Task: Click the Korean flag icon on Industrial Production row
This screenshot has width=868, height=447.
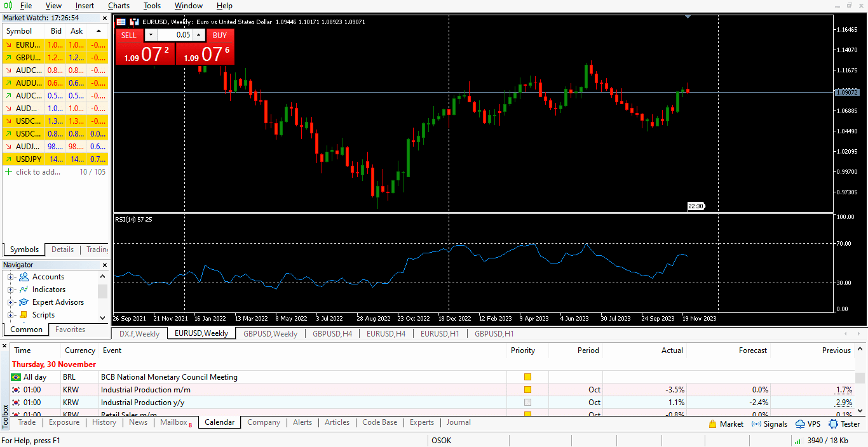Action: coord(15,389)
